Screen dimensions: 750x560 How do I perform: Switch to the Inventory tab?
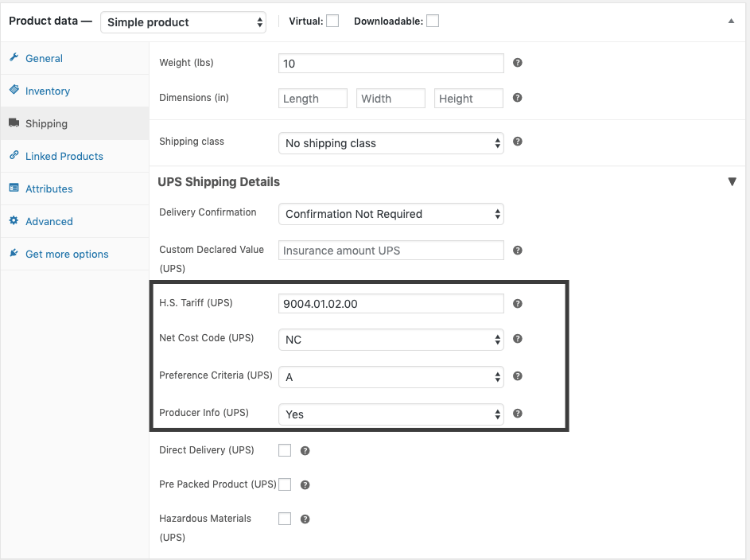[x=47, y=91]
